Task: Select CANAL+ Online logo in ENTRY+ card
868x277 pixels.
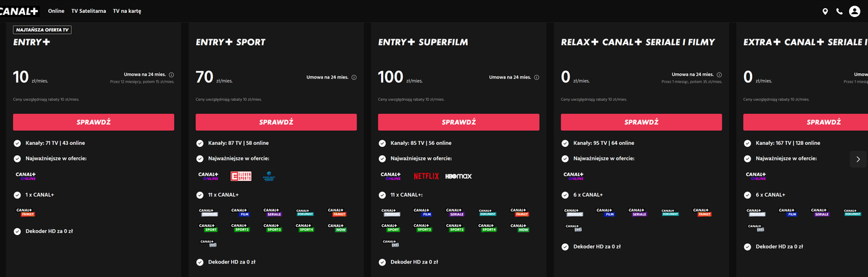Action: pos(26,175)
